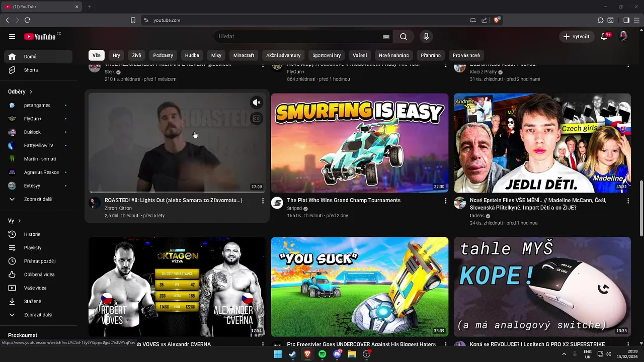
Task: Reload the page in browser toolbar
Action: tap(27, 20)
